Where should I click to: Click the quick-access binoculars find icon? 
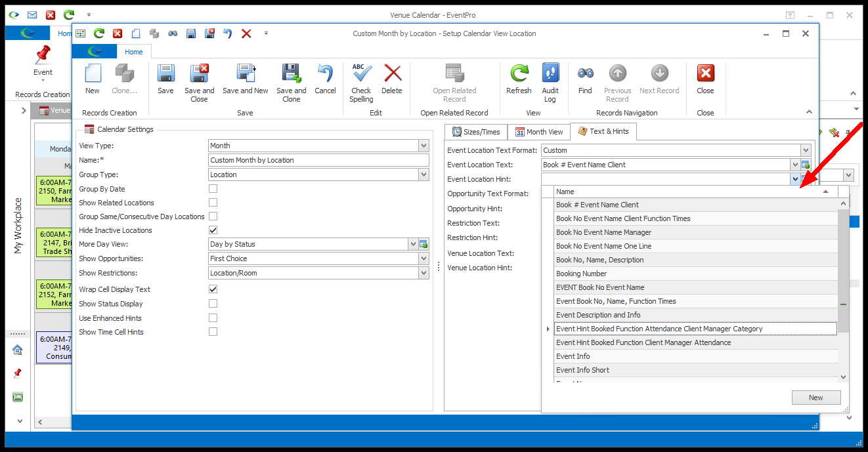coord(173,33)
